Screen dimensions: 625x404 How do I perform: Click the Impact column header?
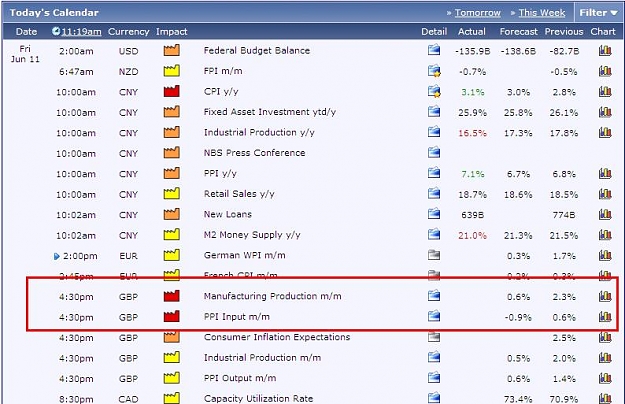pyautogui.click(x=171, y=31)
